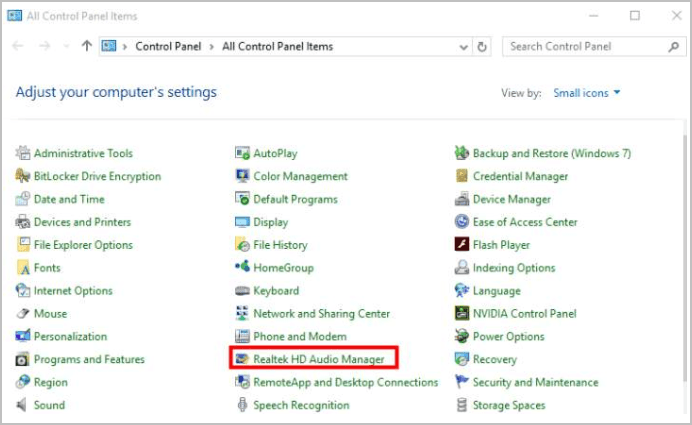Click the refresh button next to address bar
This screenshot has height=425, width=692.
point(483,46)
